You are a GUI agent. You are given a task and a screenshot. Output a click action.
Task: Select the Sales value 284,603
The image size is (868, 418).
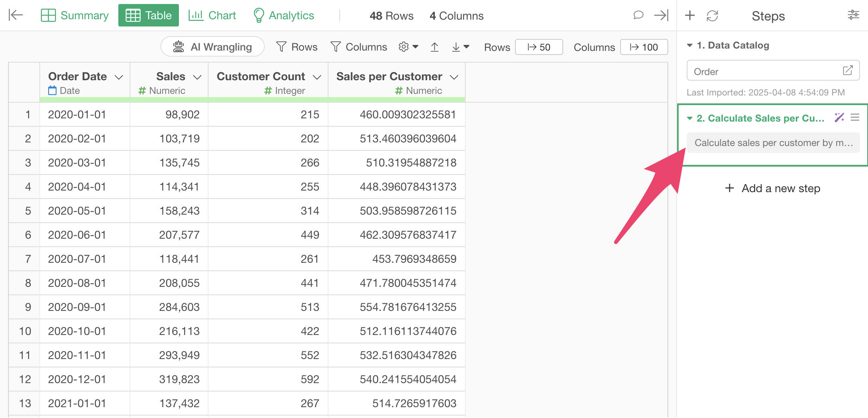point(169,307)
